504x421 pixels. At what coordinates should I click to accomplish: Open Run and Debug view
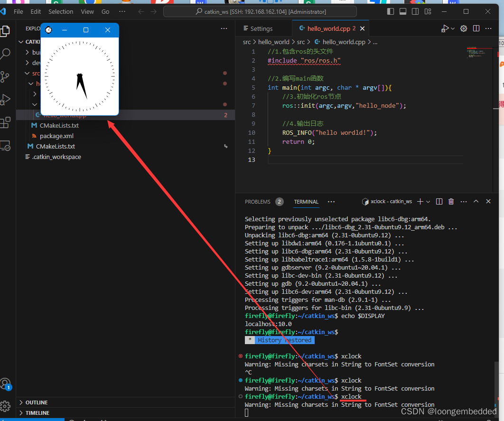coord(6,100)
